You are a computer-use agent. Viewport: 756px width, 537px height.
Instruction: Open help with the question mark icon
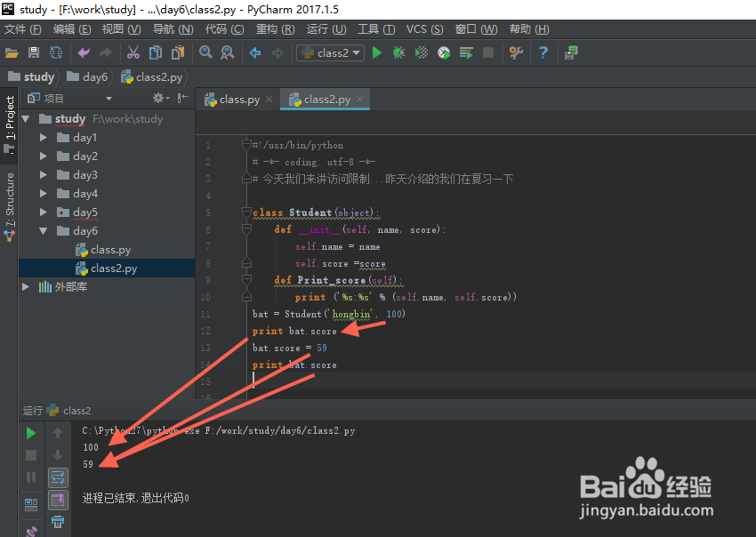[543, 52]
